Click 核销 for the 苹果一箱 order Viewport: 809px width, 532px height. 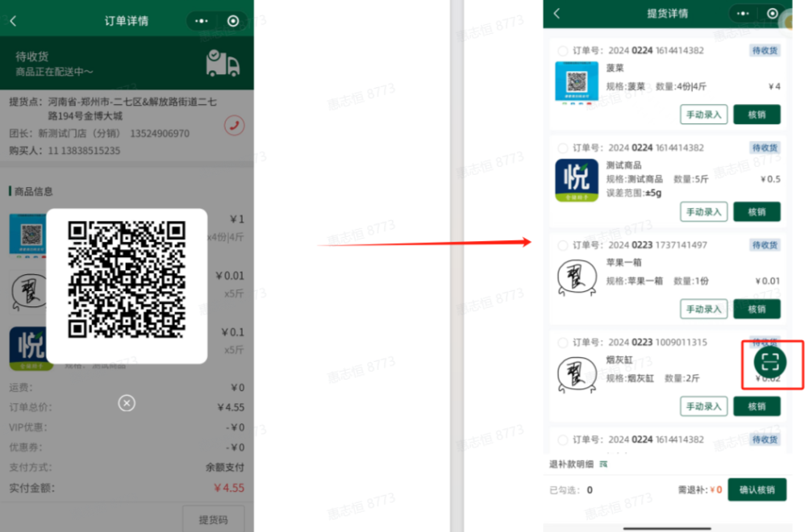[x=757, y=310]
